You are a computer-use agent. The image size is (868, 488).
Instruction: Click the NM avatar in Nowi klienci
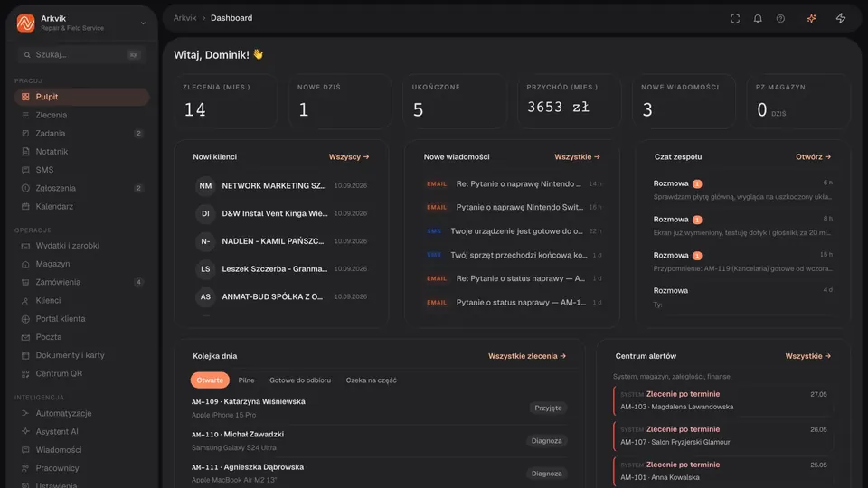click(205, 186)
